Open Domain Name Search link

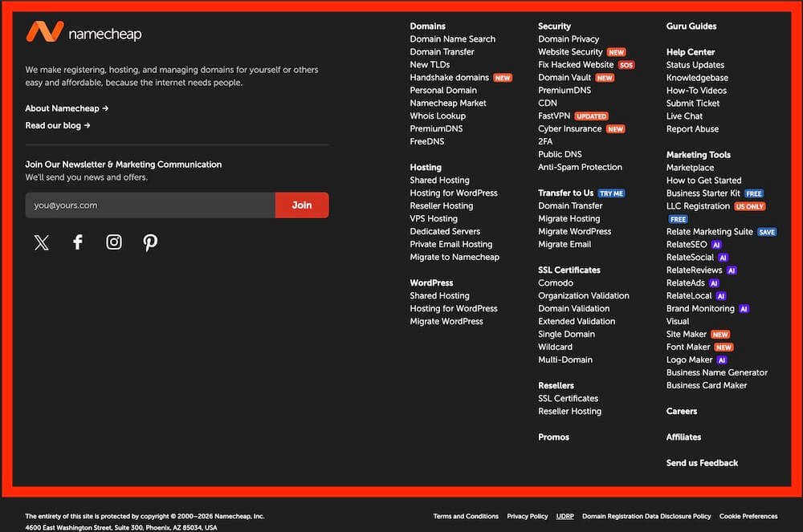click(452, 39)
